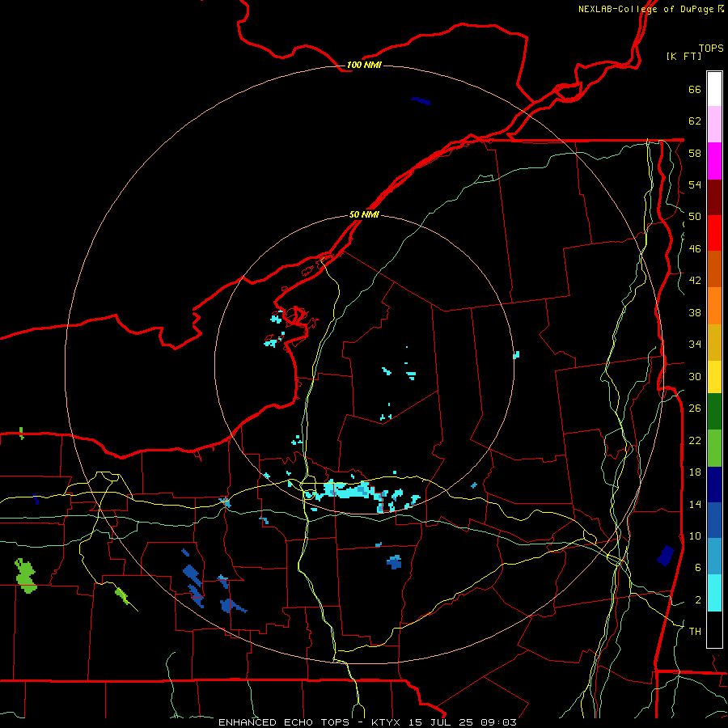Click the 62 value on the legend
This screenshot has height=728, width=728.
[x=695, y=121]
